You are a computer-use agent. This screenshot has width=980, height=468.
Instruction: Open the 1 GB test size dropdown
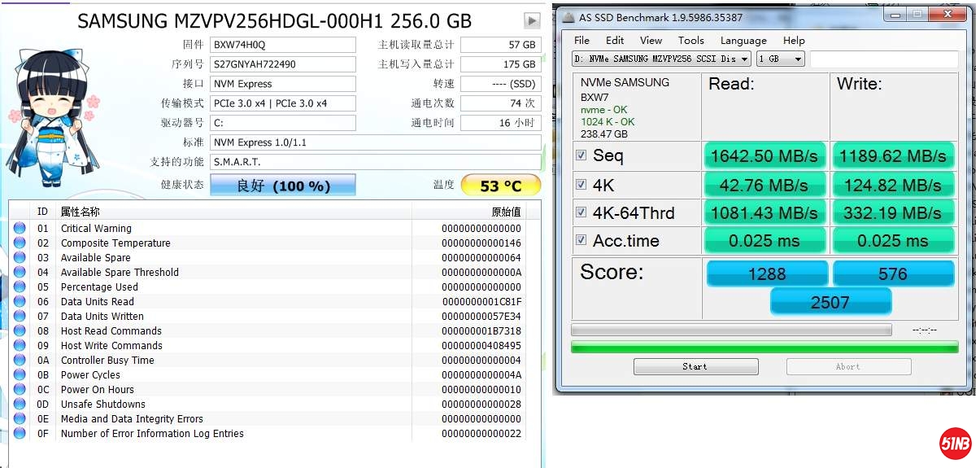[780, 59]
